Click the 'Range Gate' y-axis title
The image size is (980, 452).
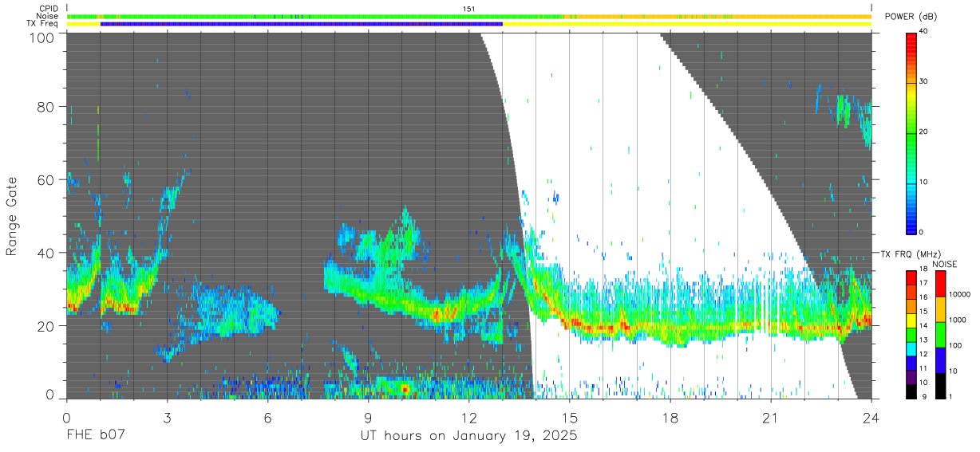(x=12, y=217)
